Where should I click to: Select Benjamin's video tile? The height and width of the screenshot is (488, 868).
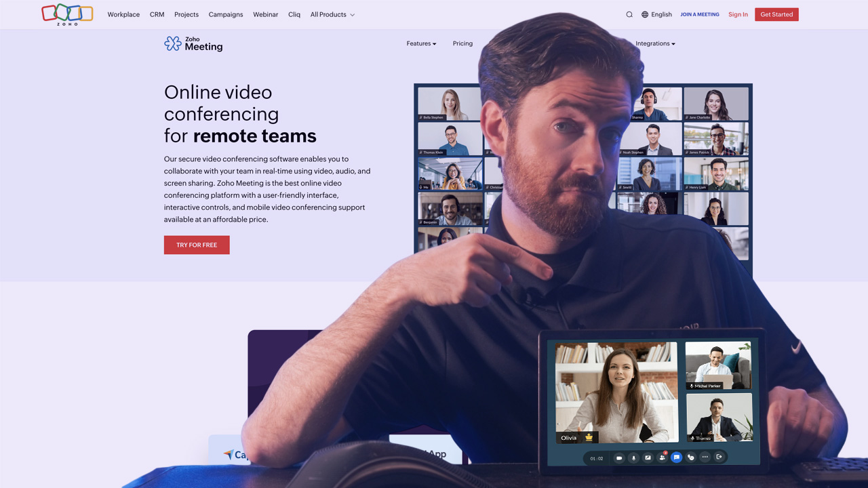click(x=450, y=209)
